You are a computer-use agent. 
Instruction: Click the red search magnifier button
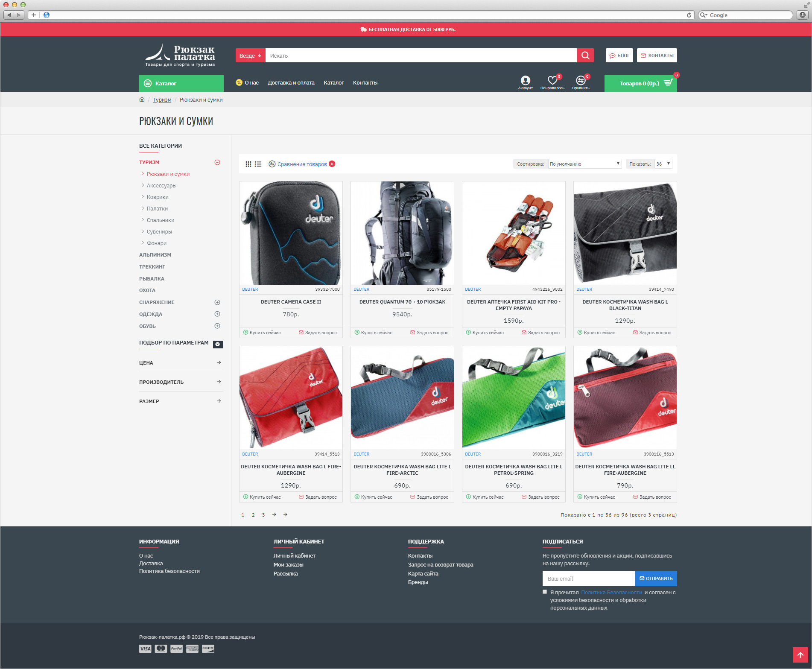(585, 56)
